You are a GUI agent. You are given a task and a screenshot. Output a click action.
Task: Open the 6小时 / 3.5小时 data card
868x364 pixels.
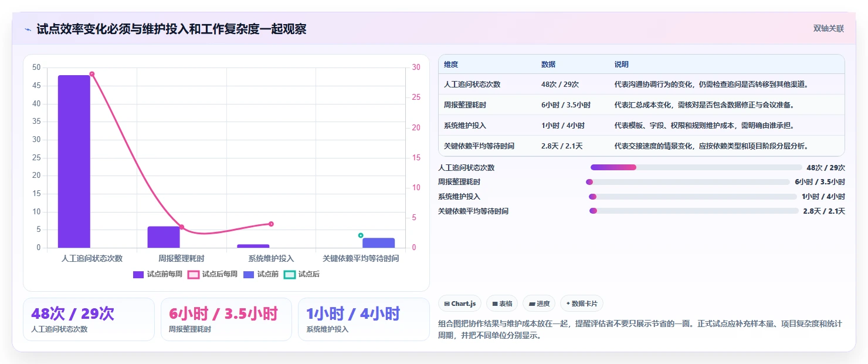pos(226,319)
